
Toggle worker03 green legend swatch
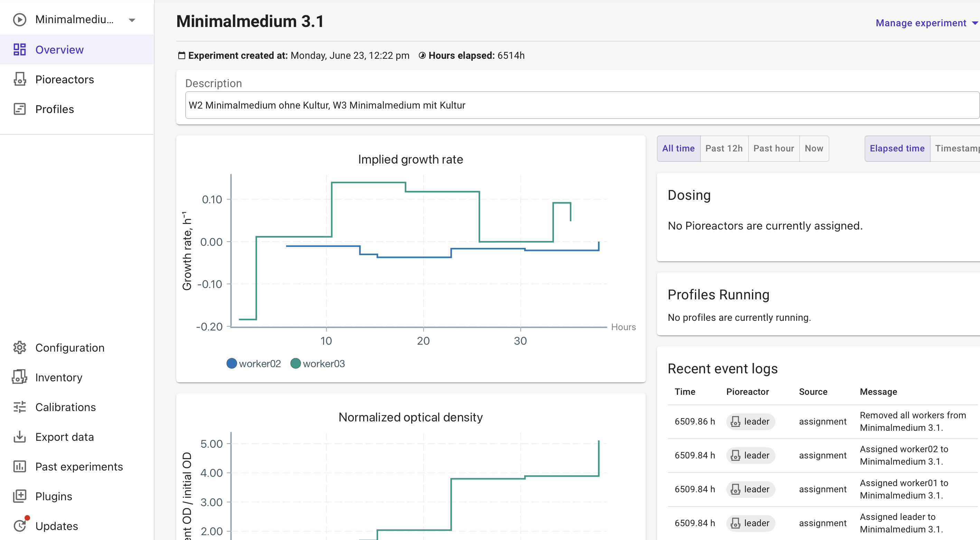tap(295, 363)
